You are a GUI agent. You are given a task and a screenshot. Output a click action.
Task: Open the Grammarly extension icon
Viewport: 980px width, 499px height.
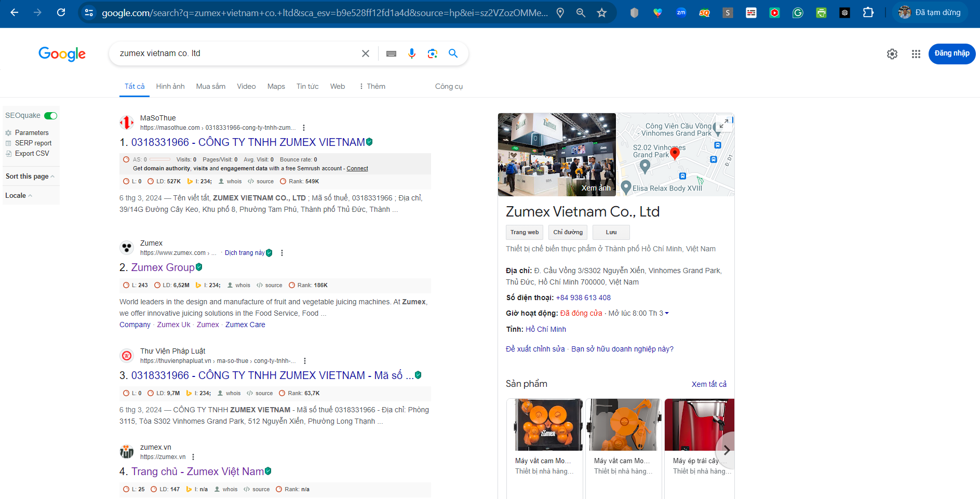tap(798, 13)
